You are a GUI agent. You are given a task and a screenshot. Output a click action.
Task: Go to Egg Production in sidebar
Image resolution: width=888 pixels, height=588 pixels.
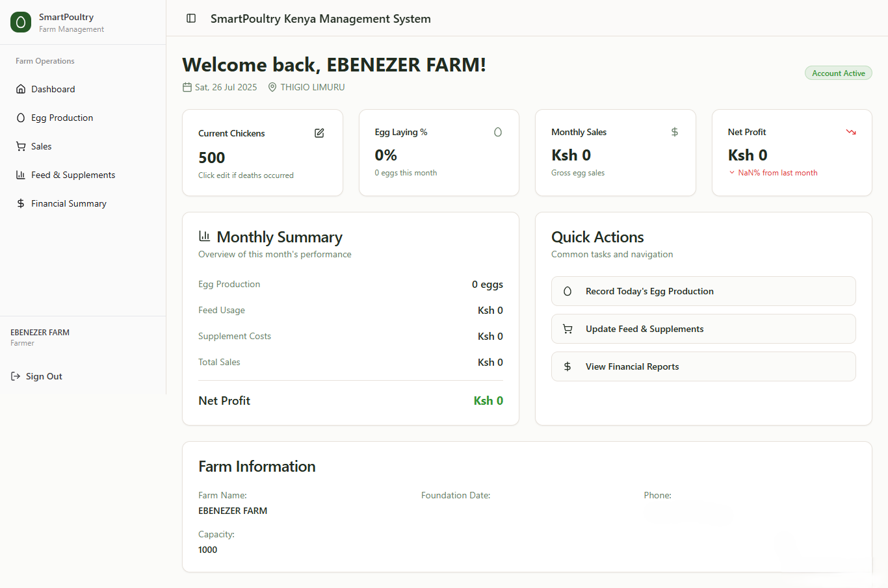[x=62, y=118]
